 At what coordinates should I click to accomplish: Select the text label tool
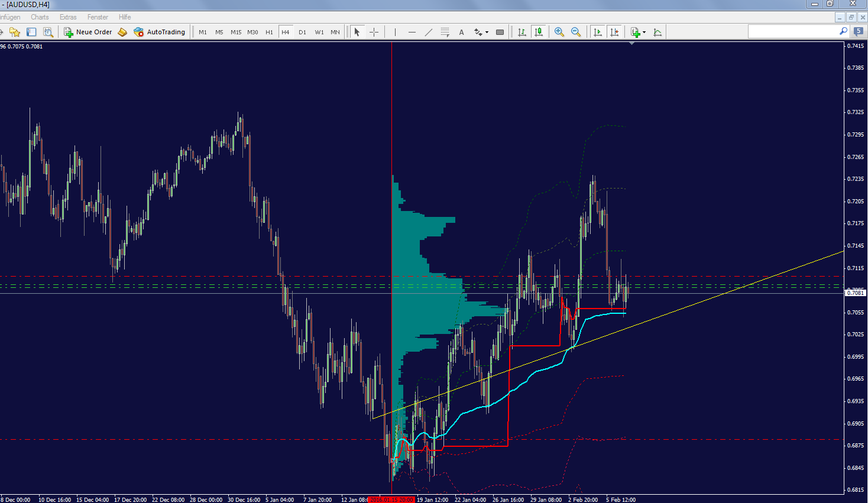point(461,32)
